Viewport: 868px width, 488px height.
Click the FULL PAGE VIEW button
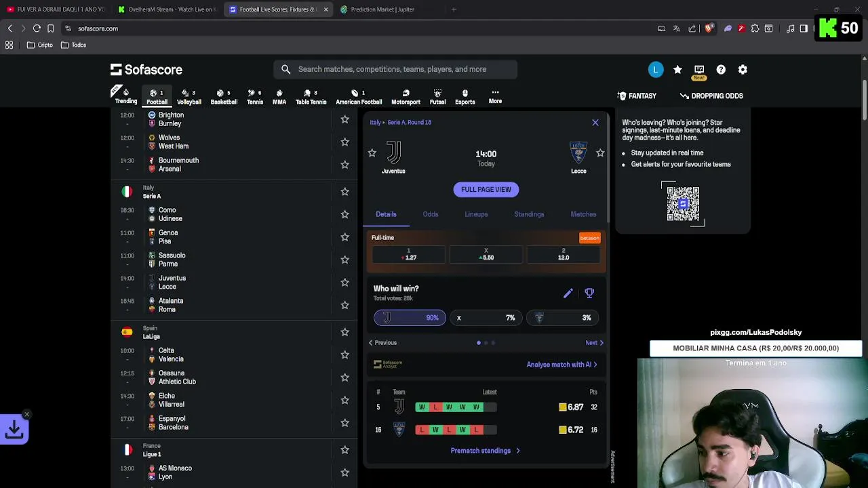click(486, 190)
